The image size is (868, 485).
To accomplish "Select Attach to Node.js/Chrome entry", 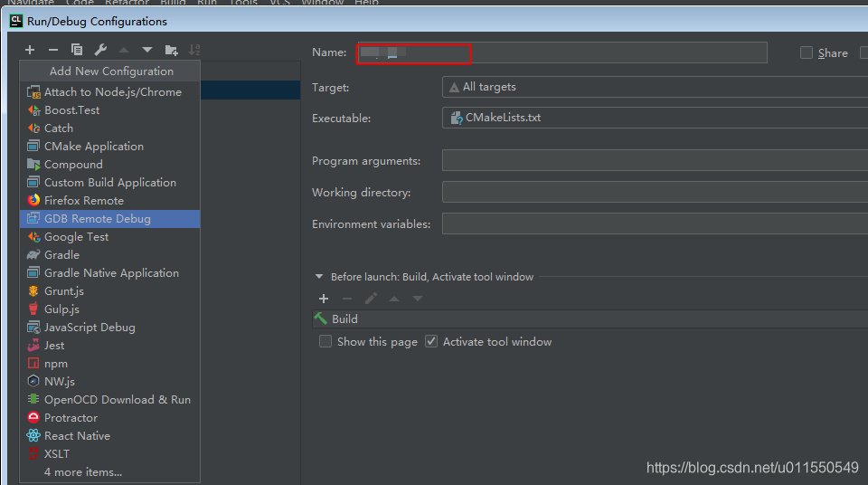I will (109, 92).
